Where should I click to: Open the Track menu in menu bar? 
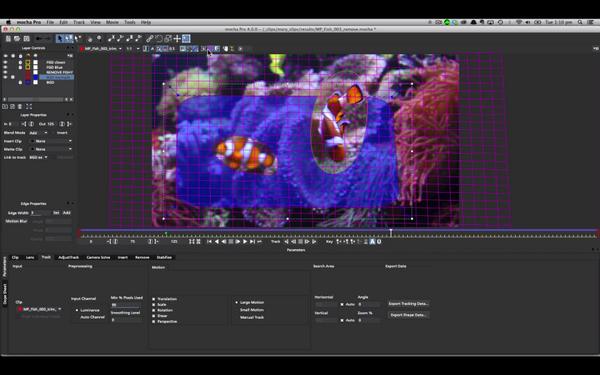point(79,22)
